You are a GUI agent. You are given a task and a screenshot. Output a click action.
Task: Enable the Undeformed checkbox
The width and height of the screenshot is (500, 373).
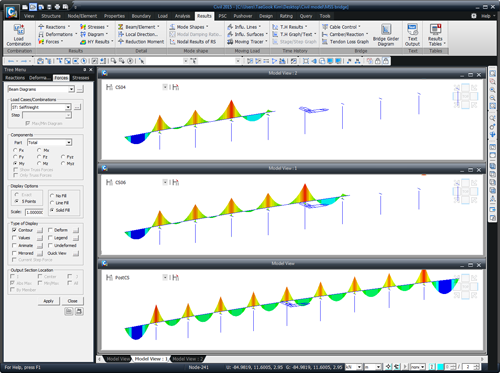(50, 245)
